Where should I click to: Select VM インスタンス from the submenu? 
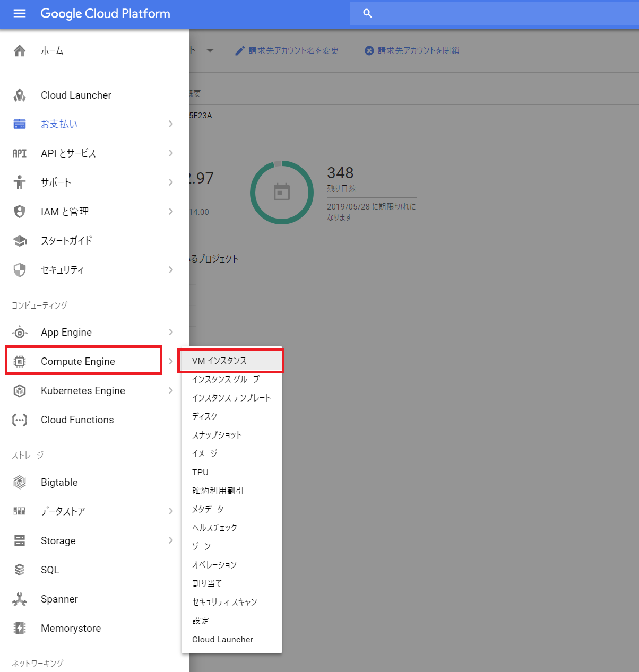(x=220, y=361)
